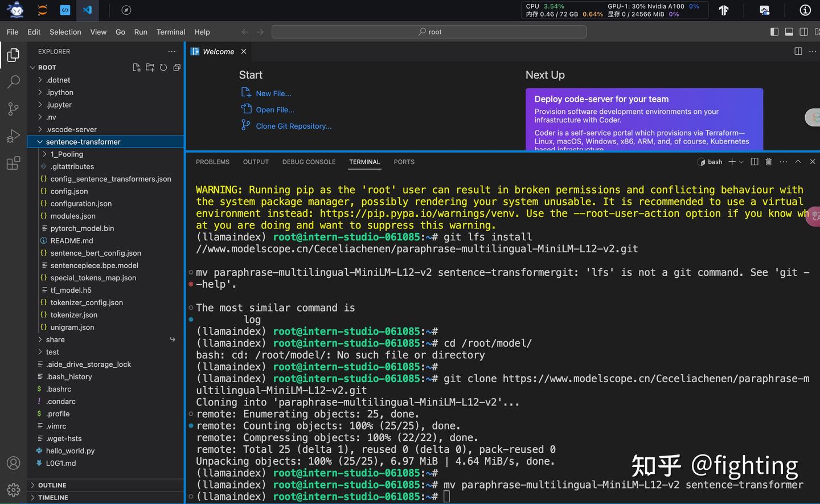
Task: Create new folder in ROOT explorer
Action: coord(150,67)
